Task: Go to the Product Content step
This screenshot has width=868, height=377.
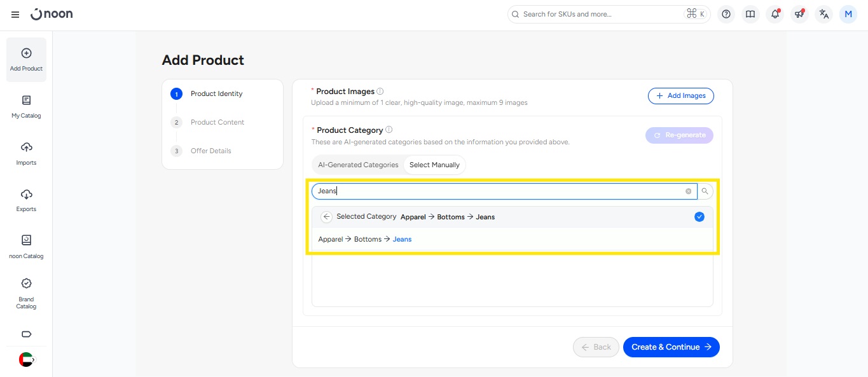Action: point(217,122)
